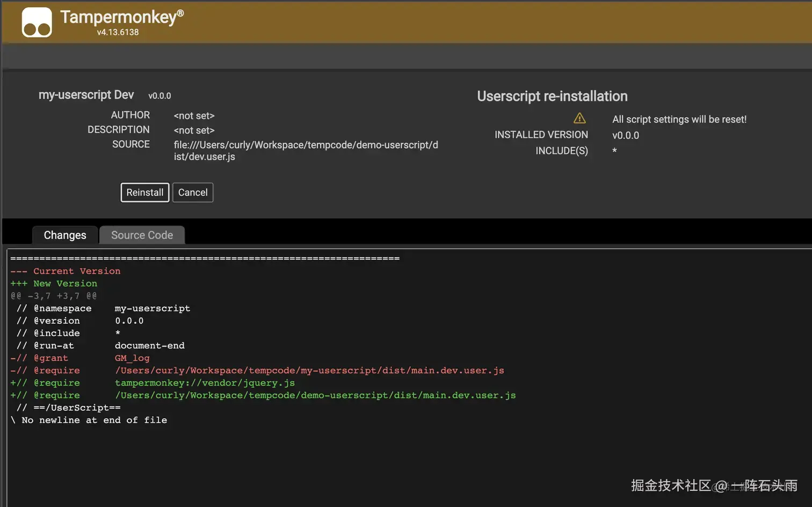Click the '@run-at document-end' line
Screen dimensions: 812x507
(100, 345)
